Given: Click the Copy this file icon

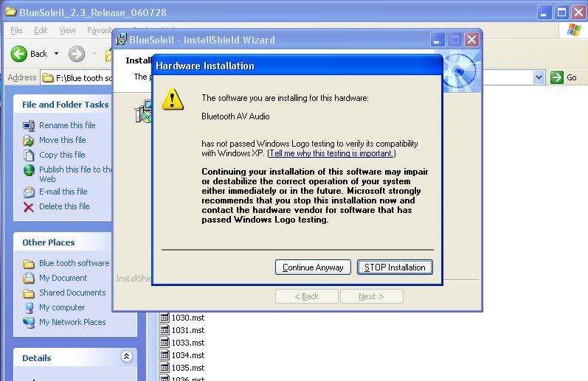Looking at the screenshot, I should 29,155.
